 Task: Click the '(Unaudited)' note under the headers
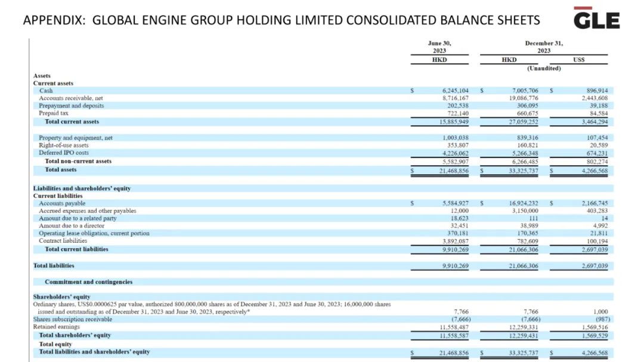pos(544,68)
